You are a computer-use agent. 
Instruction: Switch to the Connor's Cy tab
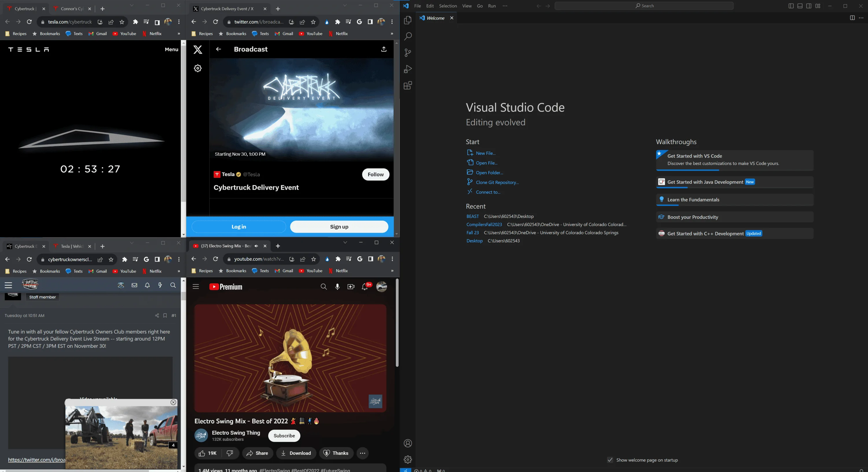pyautogui.click(x=71, y=9)
